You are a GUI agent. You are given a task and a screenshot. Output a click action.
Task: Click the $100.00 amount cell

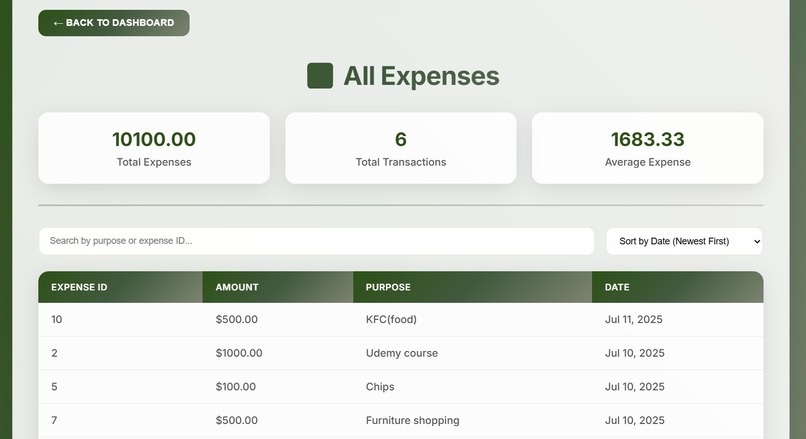pos(278,387)
